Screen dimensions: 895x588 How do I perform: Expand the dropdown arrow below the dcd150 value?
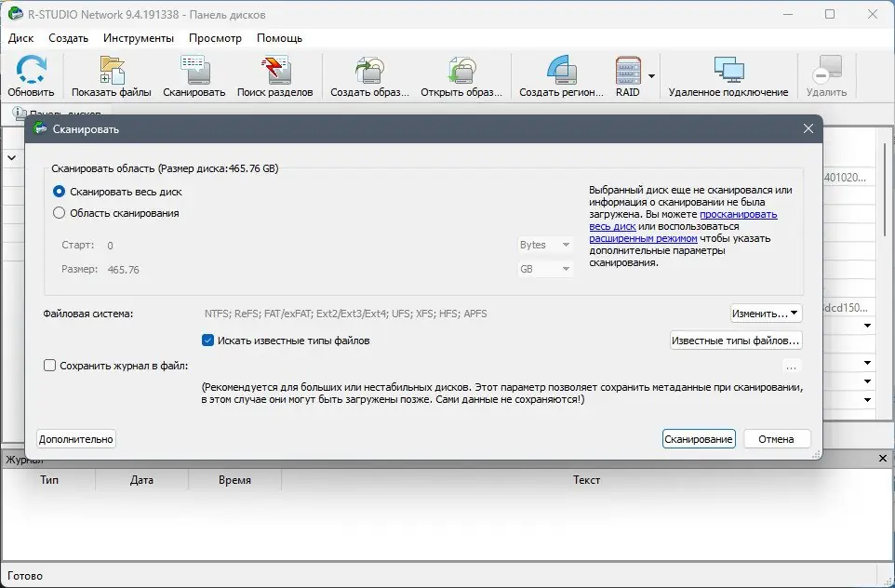[x=868, y=326]
